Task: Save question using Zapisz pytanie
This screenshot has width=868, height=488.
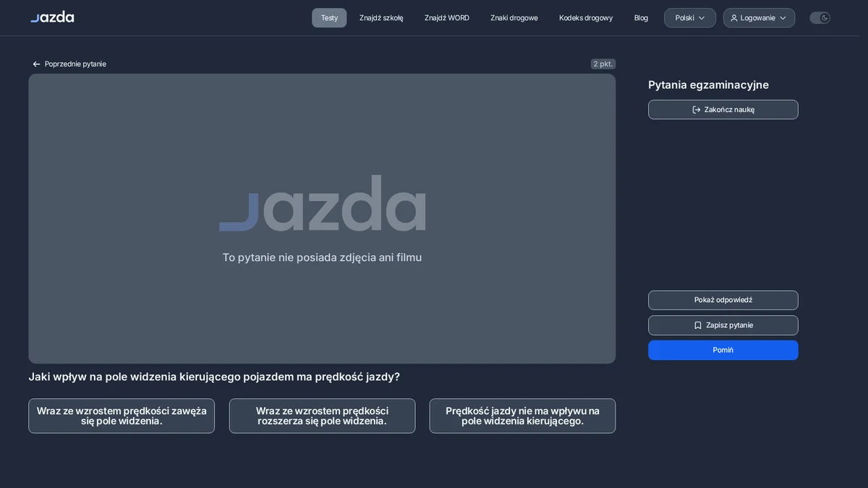Action: (x=723, y=325)
